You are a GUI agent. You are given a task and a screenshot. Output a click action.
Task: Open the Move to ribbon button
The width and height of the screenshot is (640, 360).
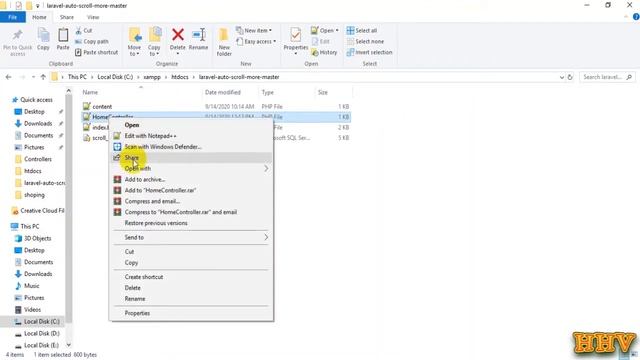pyautogui.click(x=134, y=41)
